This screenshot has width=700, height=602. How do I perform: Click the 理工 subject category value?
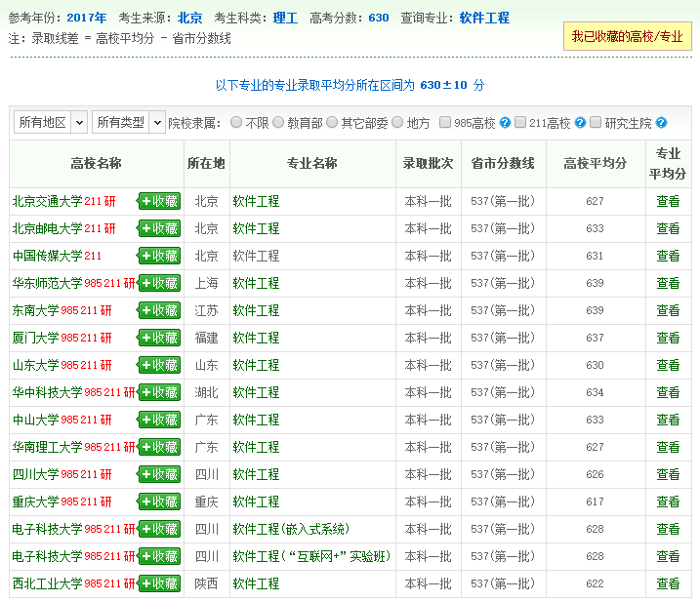(285, 18)
